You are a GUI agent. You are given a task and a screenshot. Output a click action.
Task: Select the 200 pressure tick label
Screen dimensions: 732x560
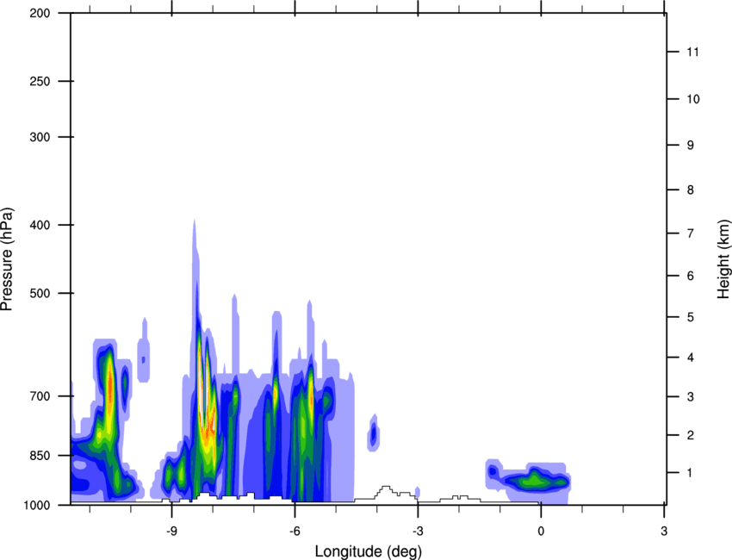40,13
